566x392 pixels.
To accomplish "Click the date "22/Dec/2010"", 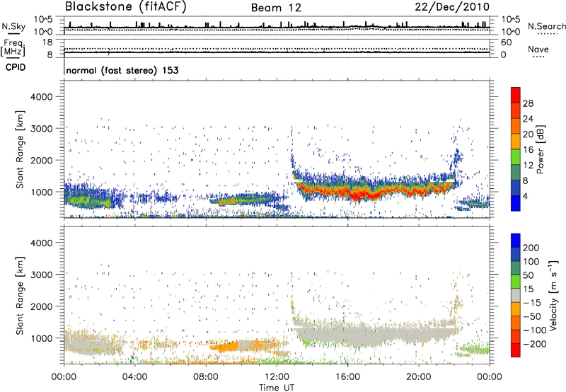I will (x=452, y=7).
